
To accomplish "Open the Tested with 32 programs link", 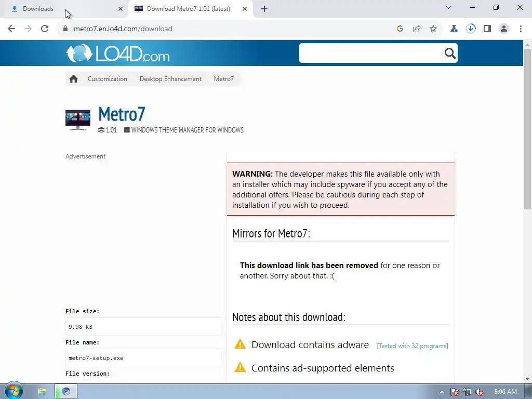I will click(413, 346).
